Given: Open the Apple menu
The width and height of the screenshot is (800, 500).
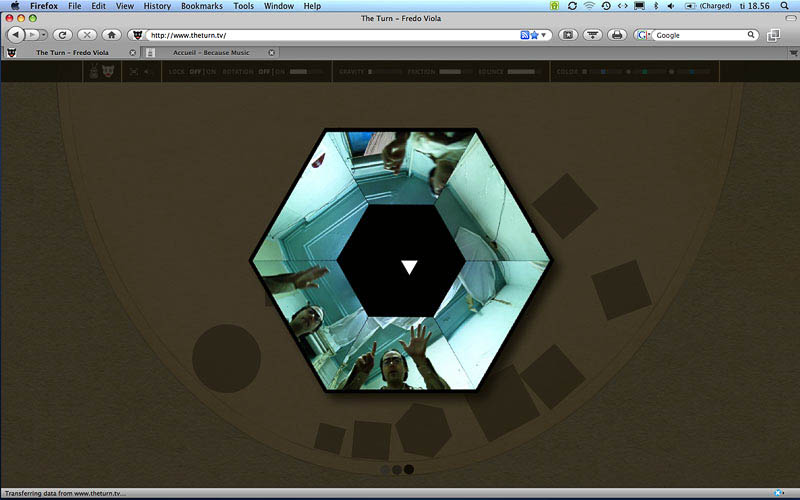Looking at the screenshot, I should click(x=15, y=6).
